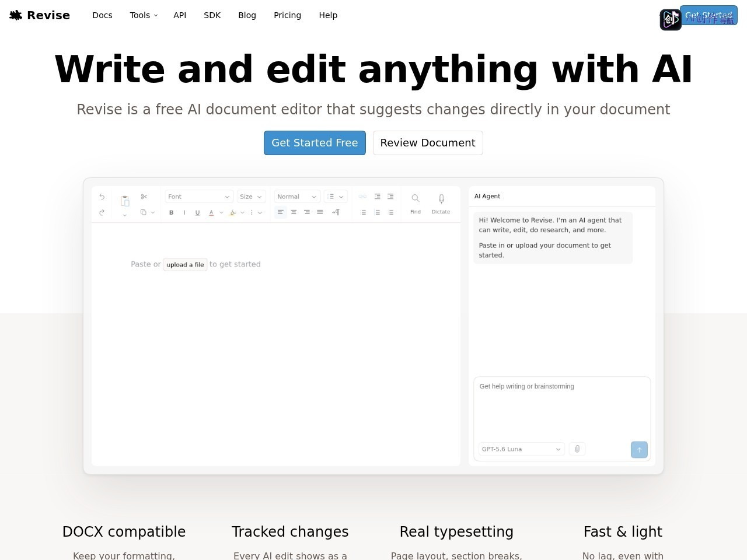Screen dimensions: 747x560
Task: Toggle Underline formatting
Action: point(197,212)
